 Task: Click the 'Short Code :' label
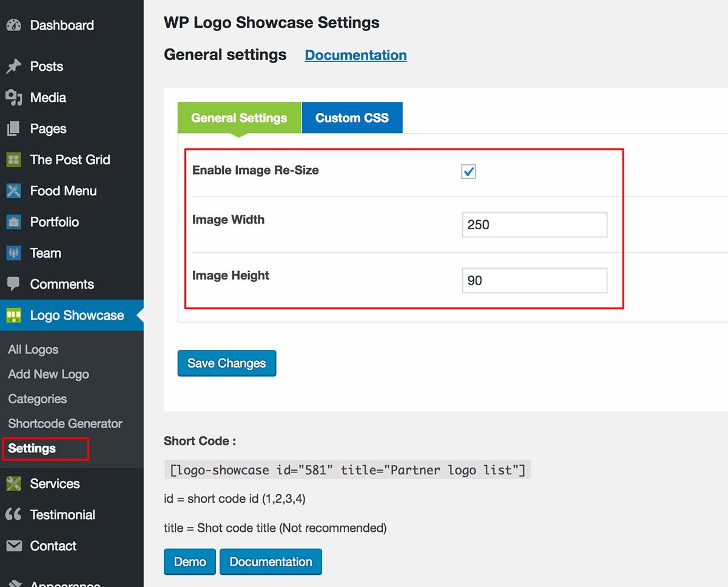(200, 441)
